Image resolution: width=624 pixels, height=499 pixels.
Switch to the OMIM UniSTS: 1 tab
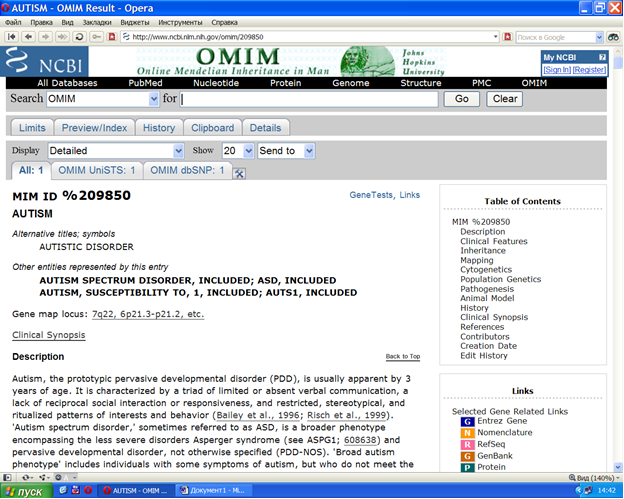pyautogui.click(x=97, y=170)
